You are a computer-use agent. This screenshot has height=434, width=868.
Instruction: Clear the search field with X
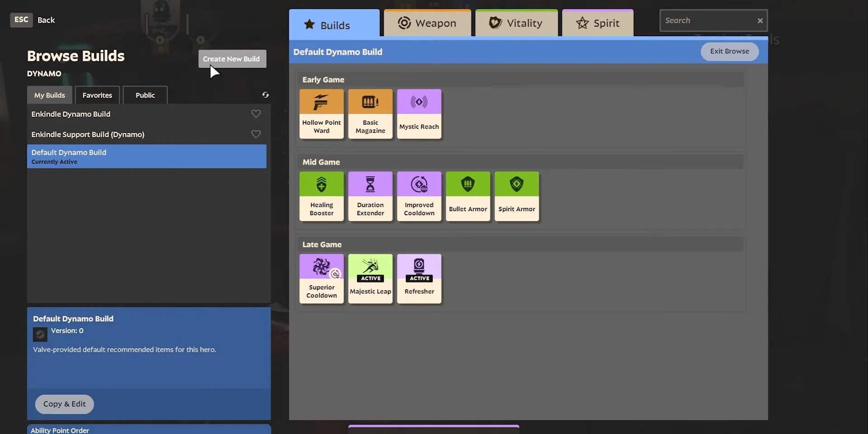[x=760, y=21]
